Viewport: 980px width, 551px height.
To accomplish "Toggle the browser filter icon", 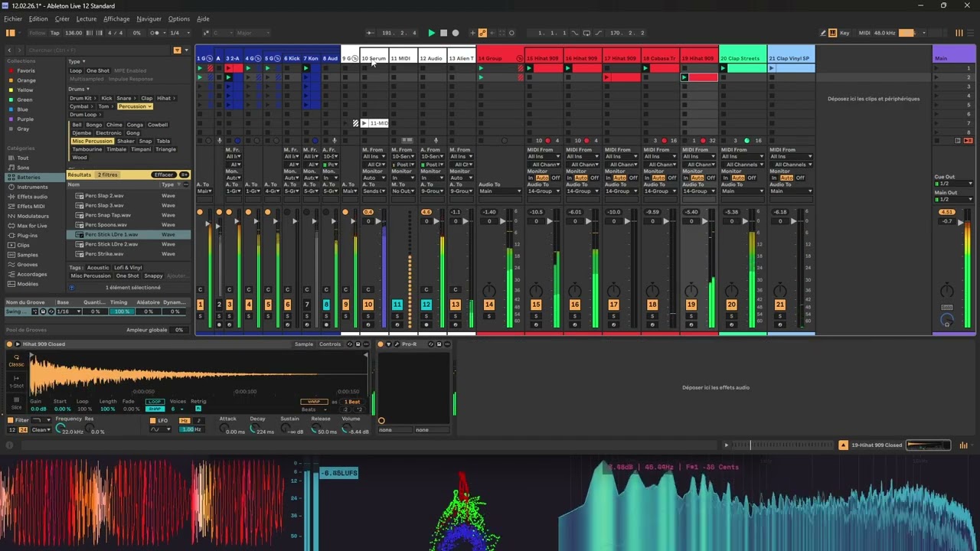I will point(177,50).
